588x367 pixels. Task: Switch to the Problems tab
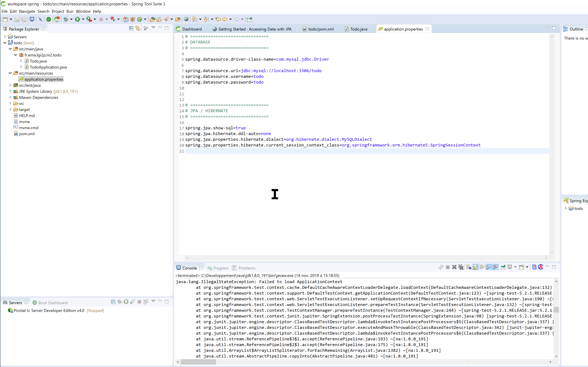[x=244, y=268]
